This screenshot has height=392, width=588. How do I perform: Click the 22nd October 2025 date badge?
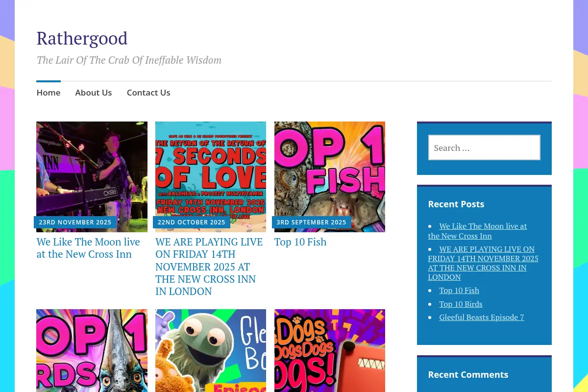[192, 222]
